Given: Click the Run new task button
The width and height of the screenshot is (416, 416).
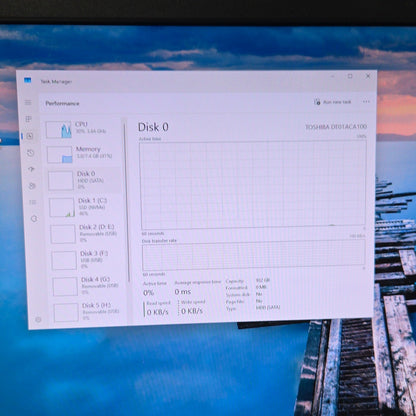Looking at the screenshot, I should tap(333, 102).
